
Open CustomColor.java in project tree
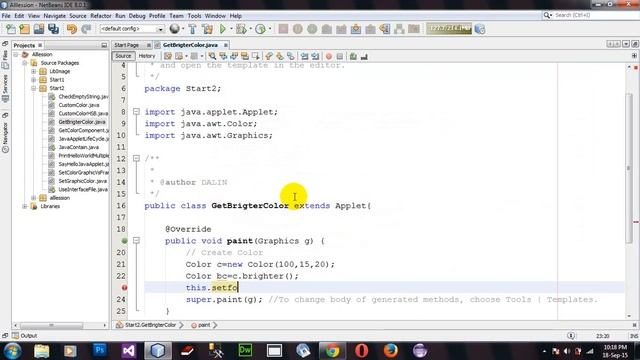pos(78,105)
